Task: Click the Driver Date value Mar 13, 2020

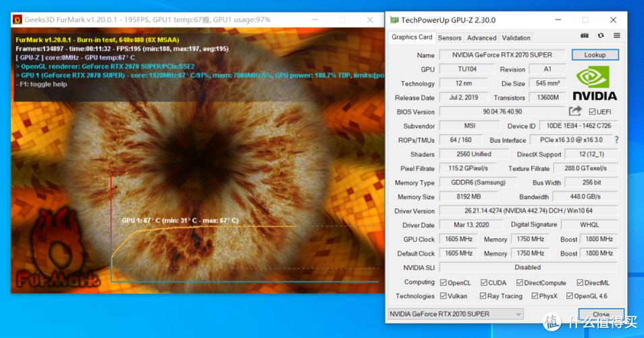Action: [471, 224]
